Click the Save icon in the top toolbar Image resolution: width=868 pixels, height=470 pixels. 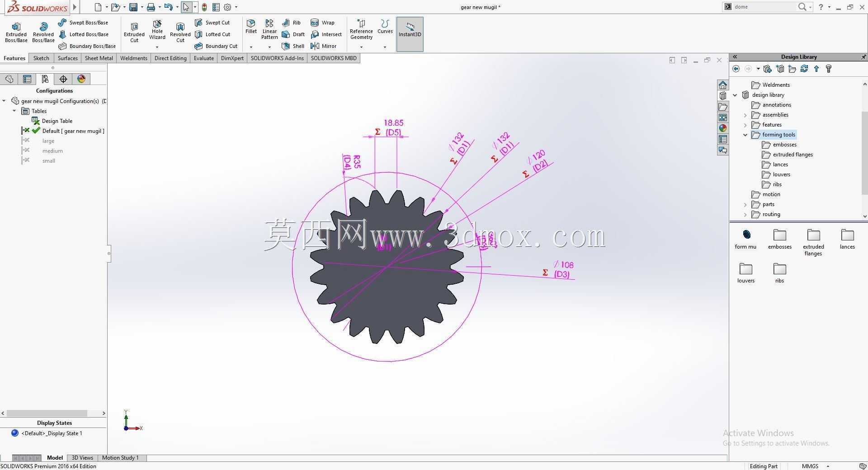tap(133, 7)
